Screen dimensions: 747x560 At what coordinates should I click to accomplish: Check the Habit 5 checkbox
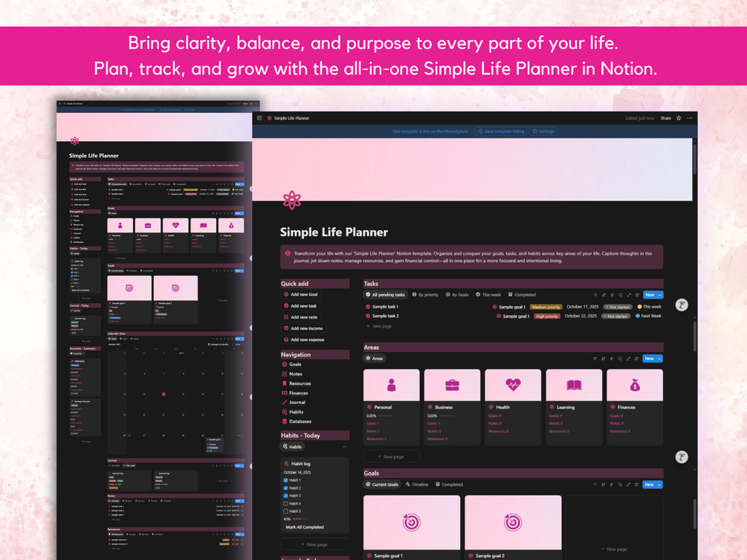[286, 511]
